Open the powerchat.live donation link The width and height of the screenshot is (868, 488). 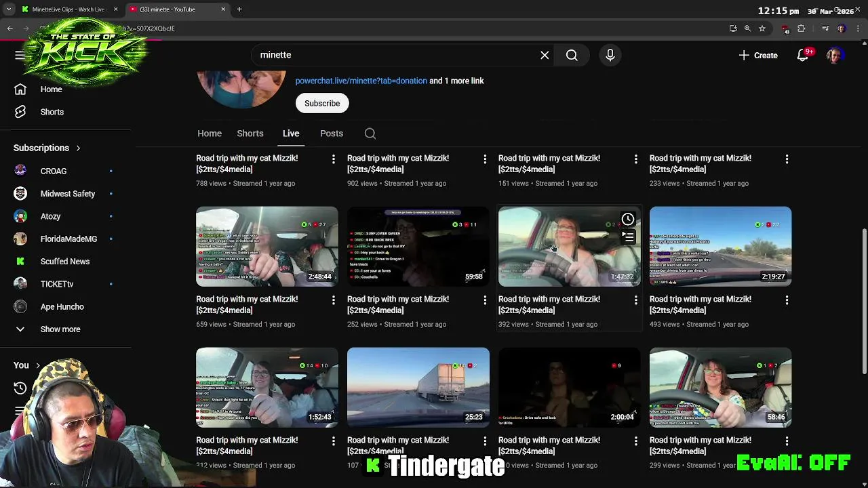tap(361, 81)
